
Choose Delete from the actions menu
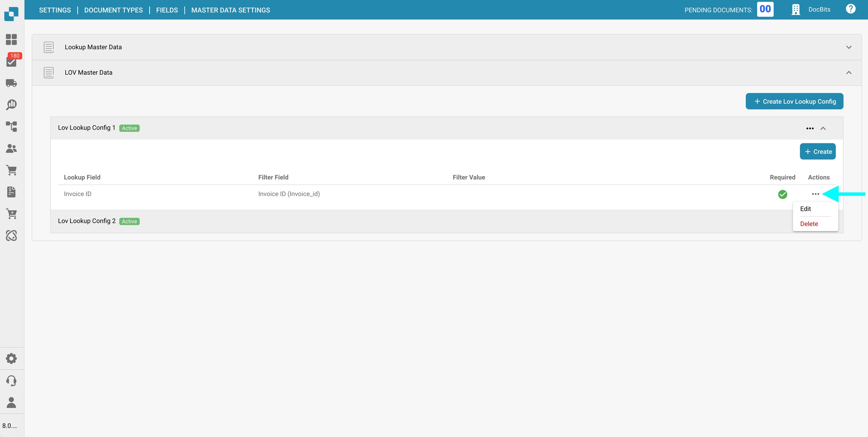click(x=809, y=224)
